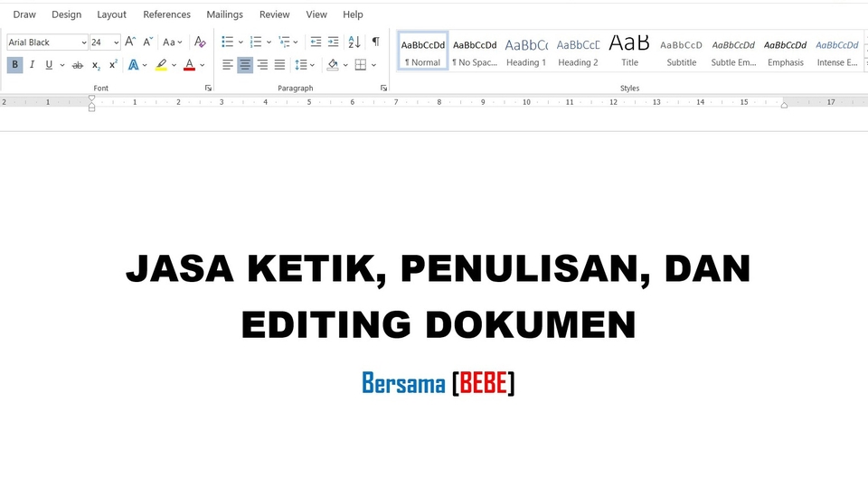868x487 pixels.
Task: Expand bullets dropdown arrow
Action: (241, 42)
